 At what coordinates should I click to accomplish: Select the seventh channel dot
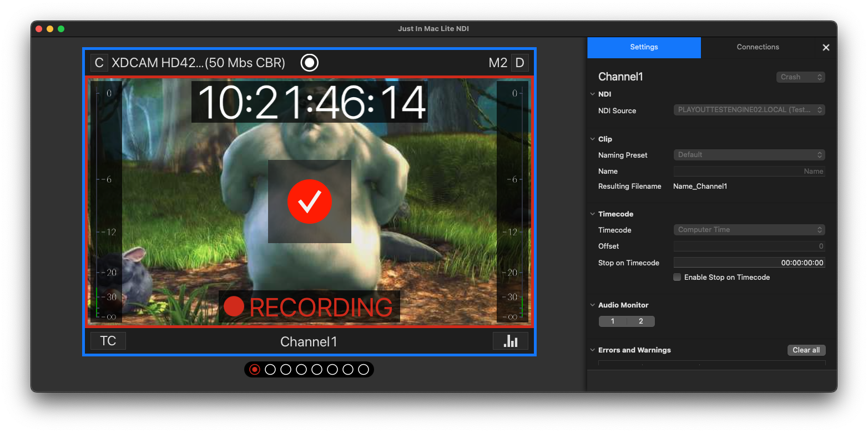point(348,369)
